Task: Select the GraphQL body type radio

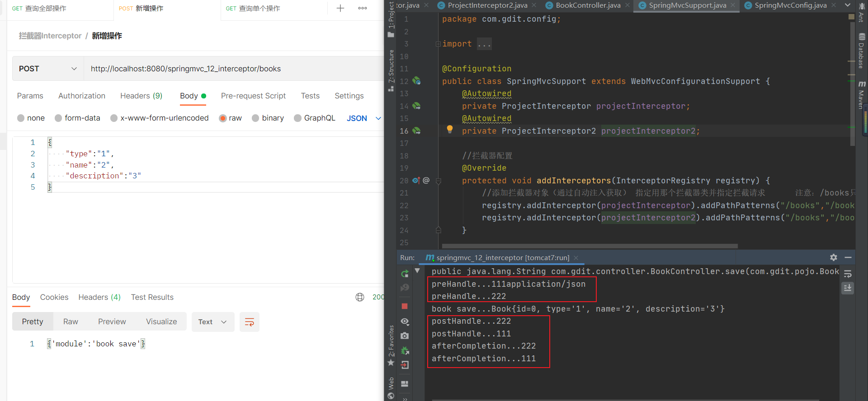Action: point(297,118)
